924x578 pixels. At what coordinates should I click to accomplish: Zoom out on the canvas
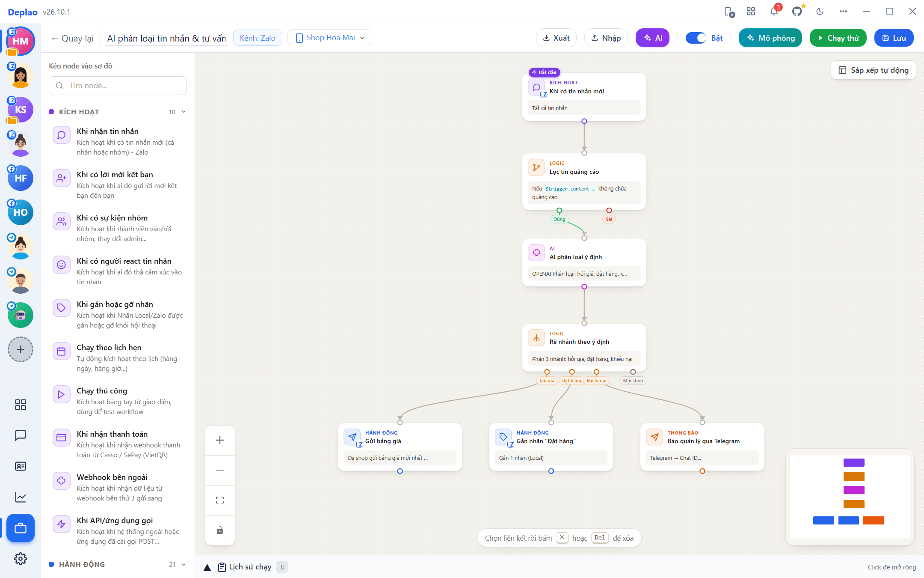[220, 470]
